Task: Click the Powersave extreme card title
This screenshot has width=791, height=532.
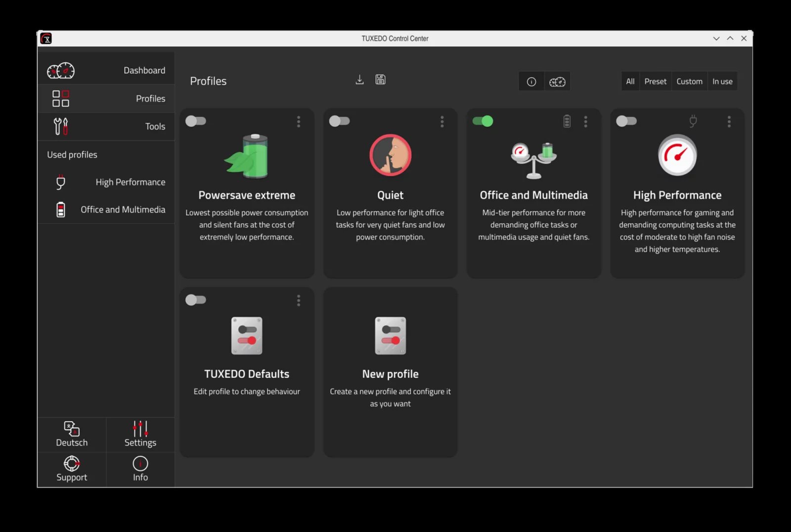Action: tap(247, 195)
